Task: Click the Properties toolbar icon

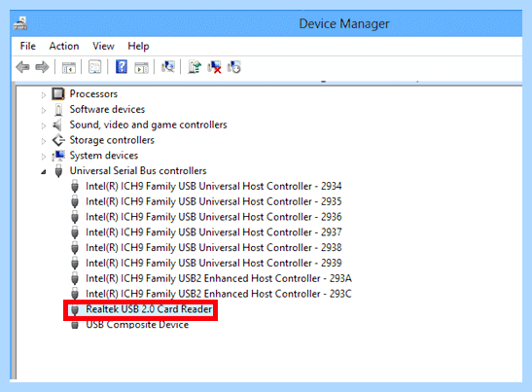Action: [x=94, y=67]
